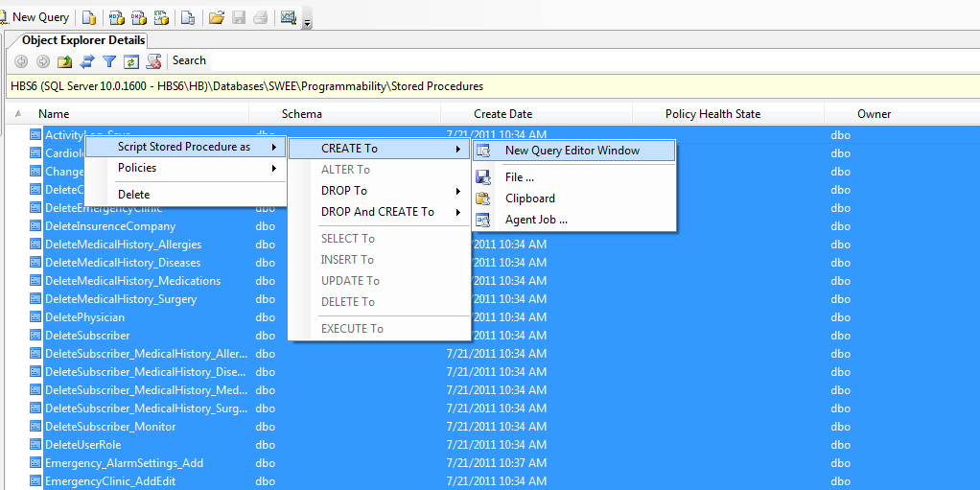Click the Synchronize arrows icon

click(87, 61)
